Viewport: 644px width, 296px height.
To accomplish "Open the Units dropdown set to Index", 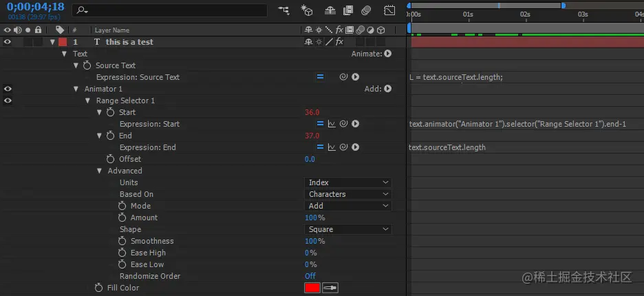I will (x=348, y=182).
